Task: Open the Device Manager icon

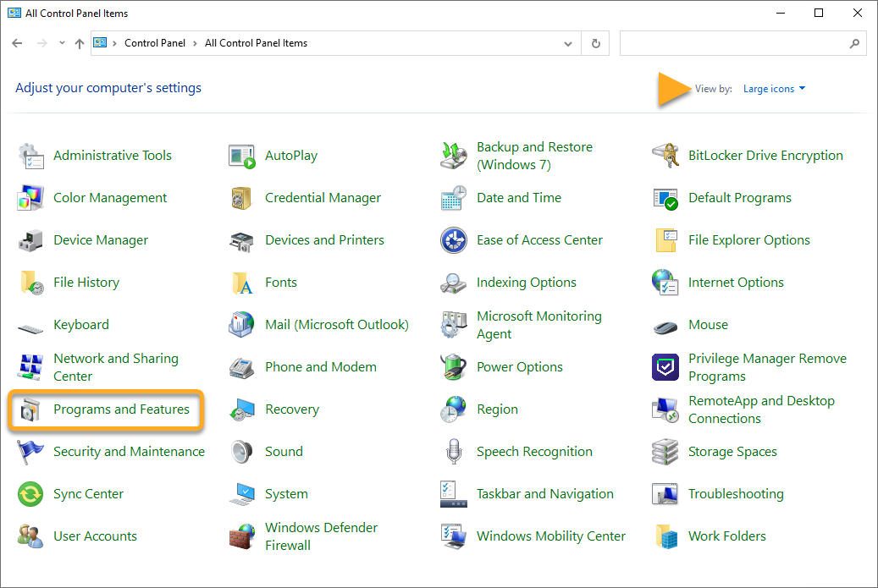Action: (x=30, y=240)
